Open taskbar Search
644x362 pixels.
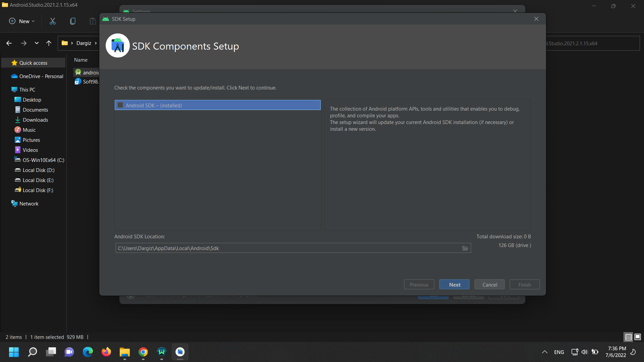pos(33,352)
